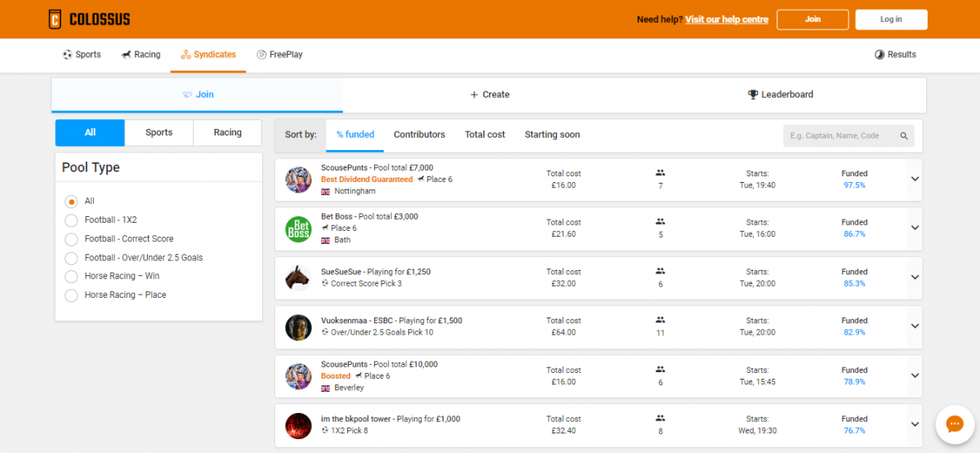Open SueSueSue horse avatar
Viewport: 980px width, 453px height.
[x=298, y=278]
